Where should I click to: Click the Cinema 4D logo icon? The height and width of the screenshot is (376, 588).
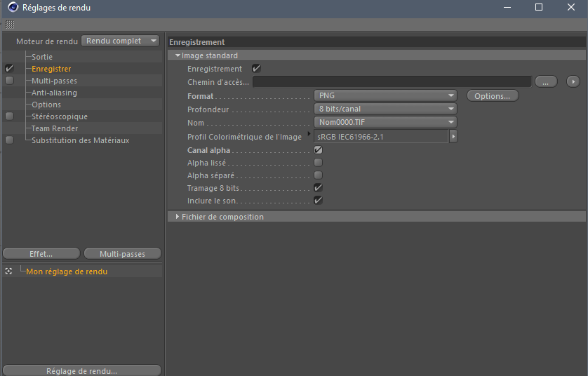click(x=13, y=7)
